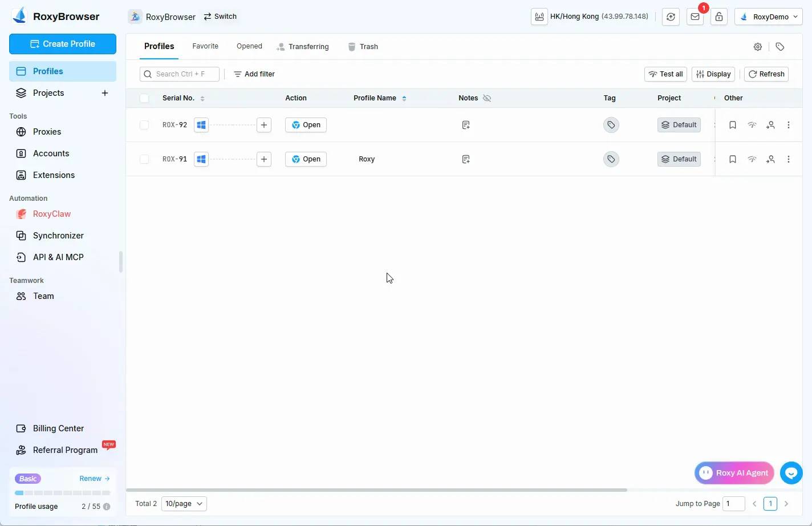812x526 pixels.
Task: Select the ROX-91 row checkbox
Action: pyautogui.click(x=144, y=159)
